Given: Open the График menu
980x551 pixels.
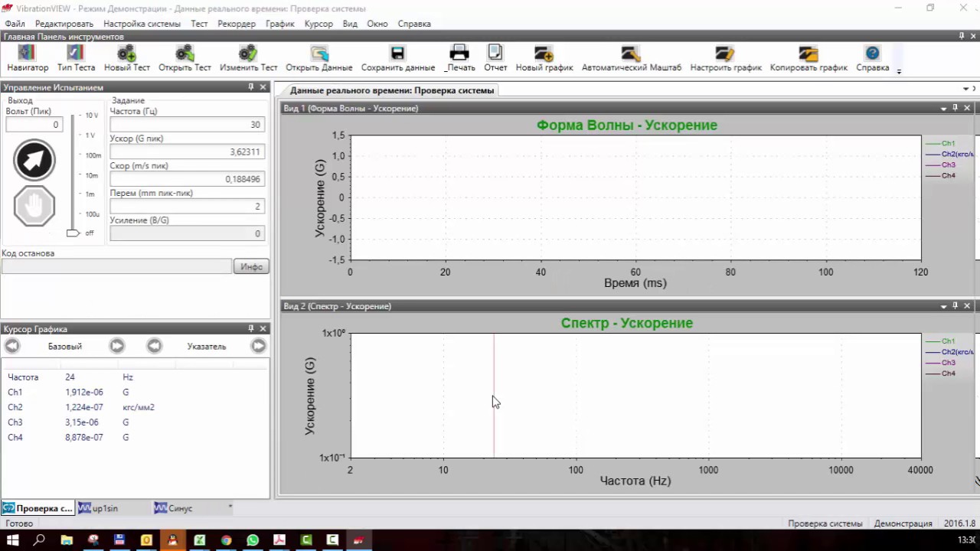Looking at the screenshot, I should point(280,24).
